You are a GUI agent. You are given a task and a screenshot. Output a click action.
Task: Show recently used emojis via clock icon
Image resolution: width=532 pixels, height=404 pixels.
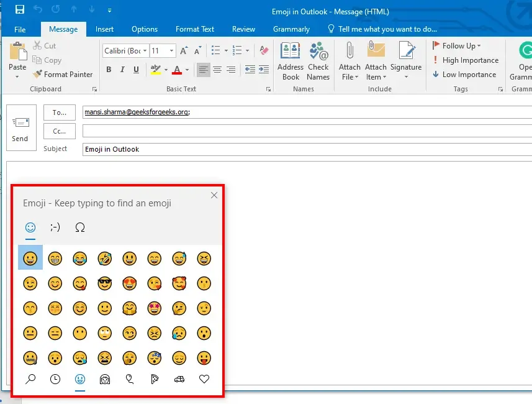pyautogui.click(x=55, y=379)
